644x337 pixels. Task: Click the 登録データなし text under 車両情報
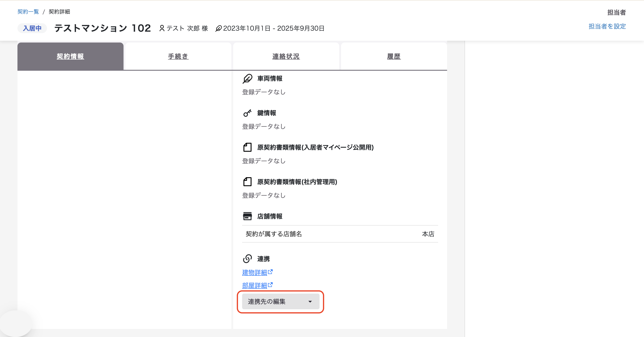click(264, 92)
